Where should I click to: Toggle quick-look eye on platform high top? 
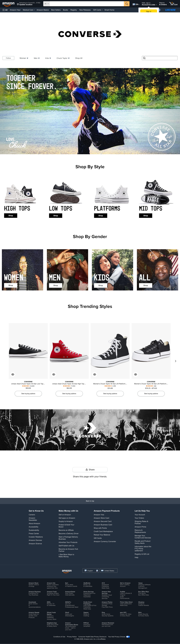pyautogui.click(x=95, y=374)
